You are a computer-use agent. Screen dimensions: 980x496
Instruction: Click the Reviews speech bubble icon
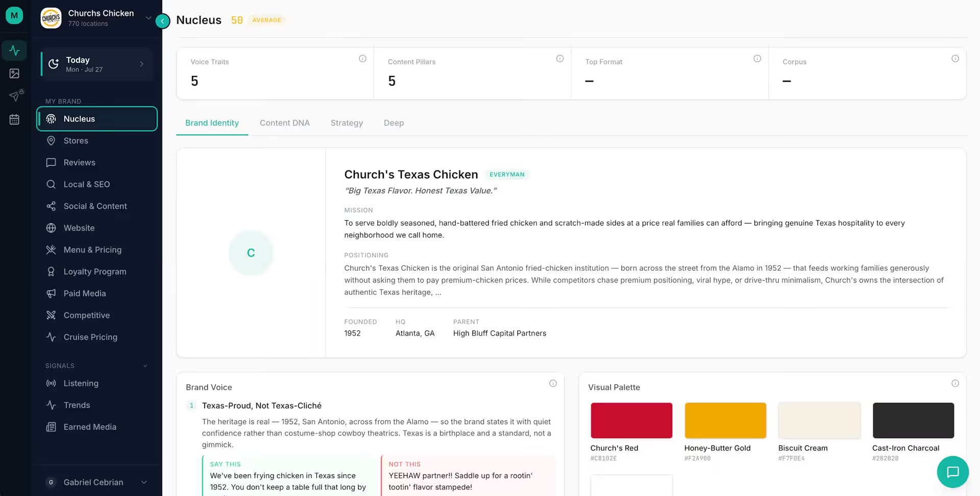coord(51,162)
